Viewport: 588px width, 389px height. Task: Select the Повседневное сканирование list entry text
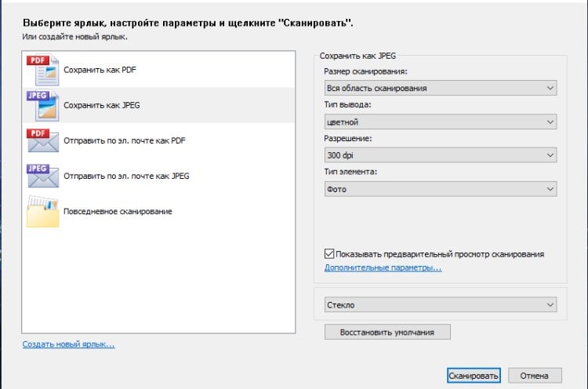tap(118, 212)
